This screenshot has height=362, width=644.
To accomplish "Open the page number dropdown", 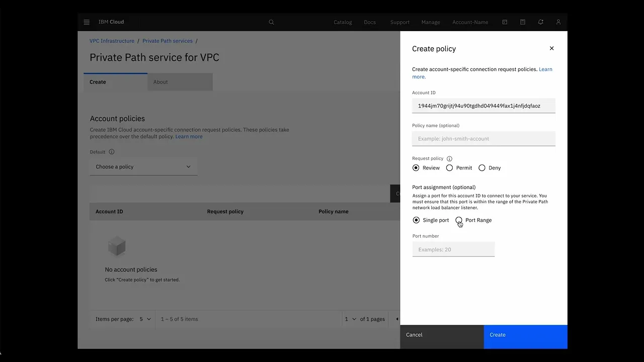I will [x=350, y=319].
